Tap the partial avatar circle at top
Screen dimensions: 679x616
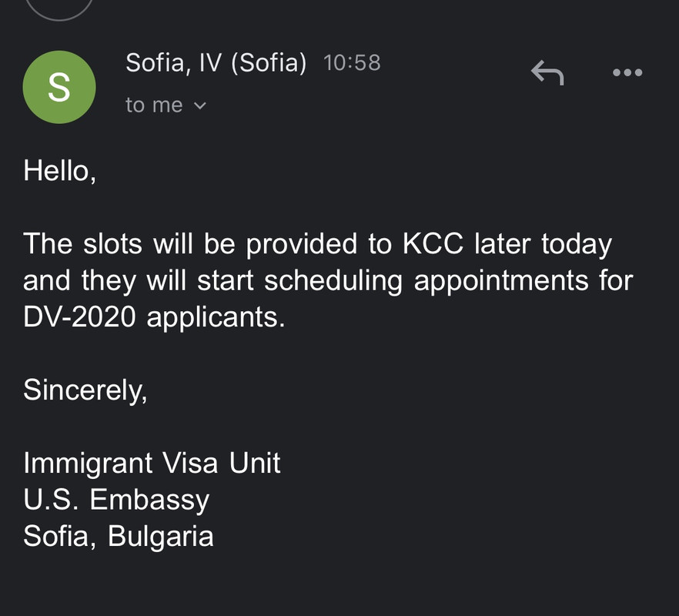point(59,8)
